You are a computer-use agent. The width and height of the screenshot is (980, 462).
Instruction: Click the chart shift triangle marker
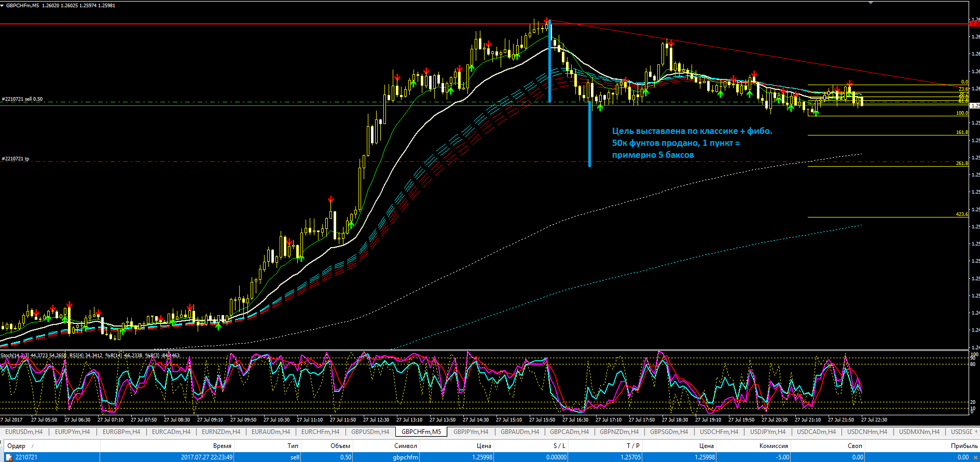coord(871,3)
